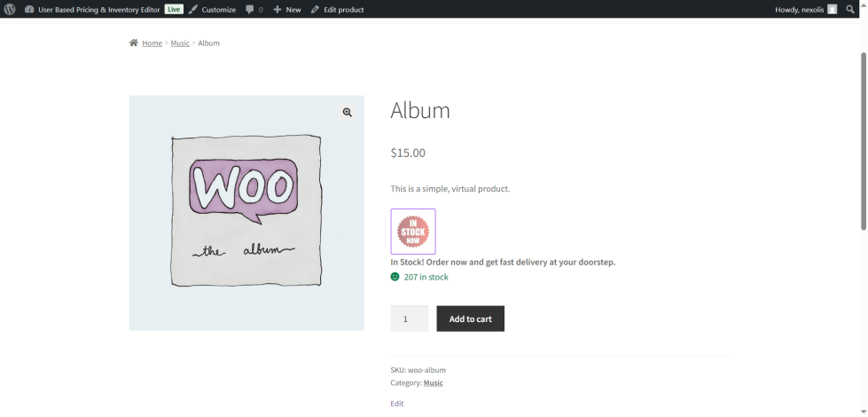Open User Based Pricing & Inventory Editor menu
868x417 pixels.
click(98, 9)
